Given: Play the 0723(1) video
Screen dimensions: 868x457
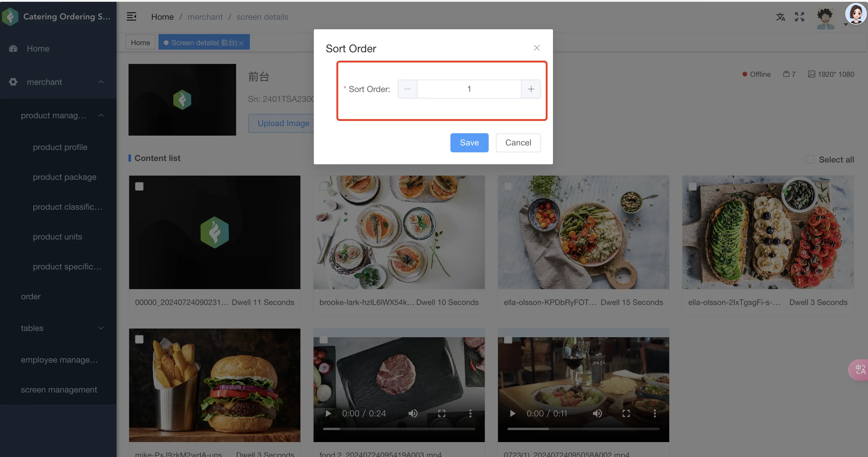Looking at the screenshot, I should (x=512, y=413).
